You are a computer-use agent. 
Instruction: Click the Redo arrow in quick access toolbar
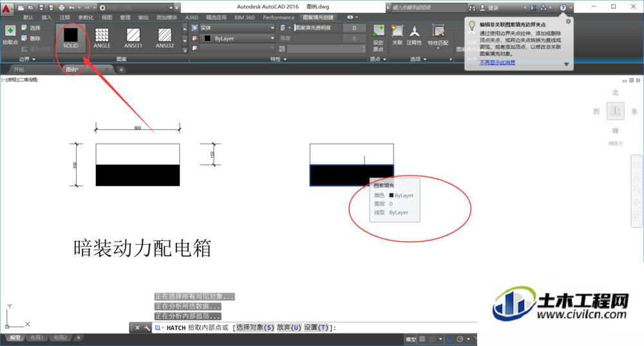coord(87,7)
